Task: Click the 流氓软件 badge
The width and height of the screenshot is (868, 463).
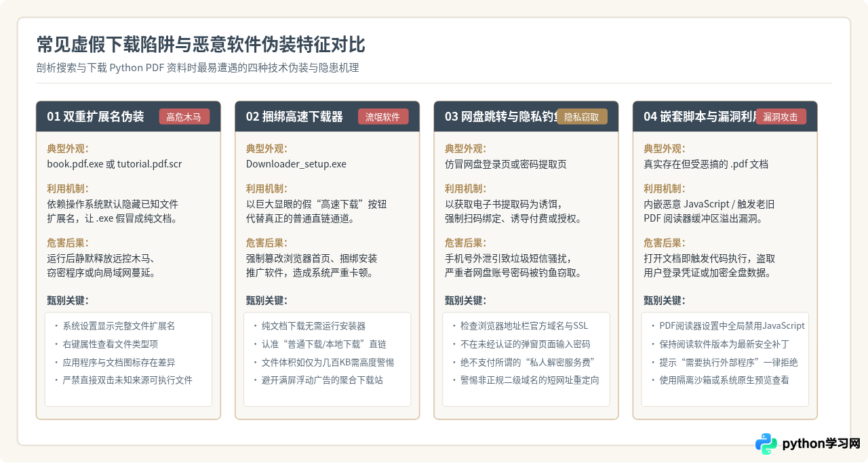Action: coord(383,117)
